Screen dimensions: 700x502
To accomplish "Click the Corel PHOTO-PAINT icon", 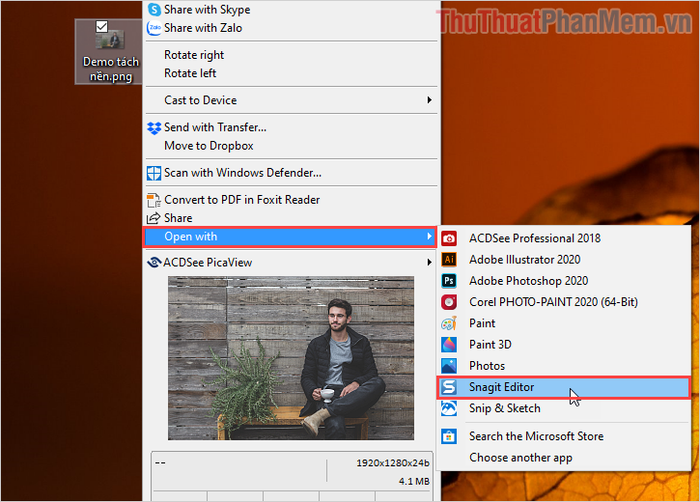I will (449, 302).
